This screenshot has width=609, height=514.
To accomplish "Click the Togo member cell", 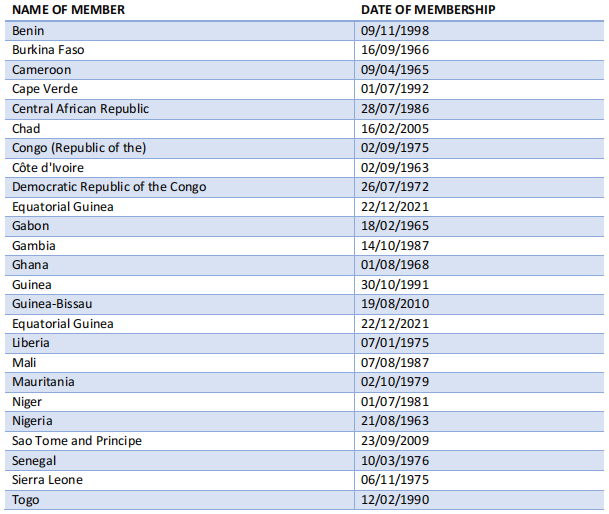I will [x=179, y=500].
